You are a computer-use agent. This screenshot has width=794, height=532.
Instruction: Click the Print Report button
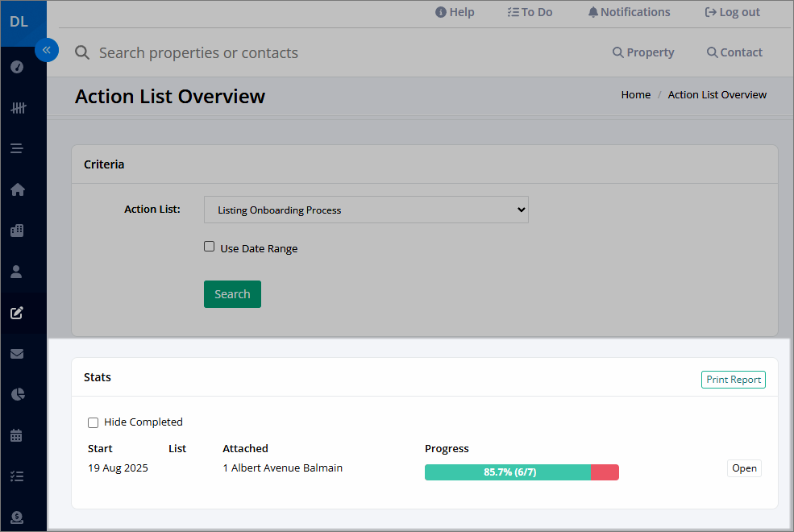point(734,380)
